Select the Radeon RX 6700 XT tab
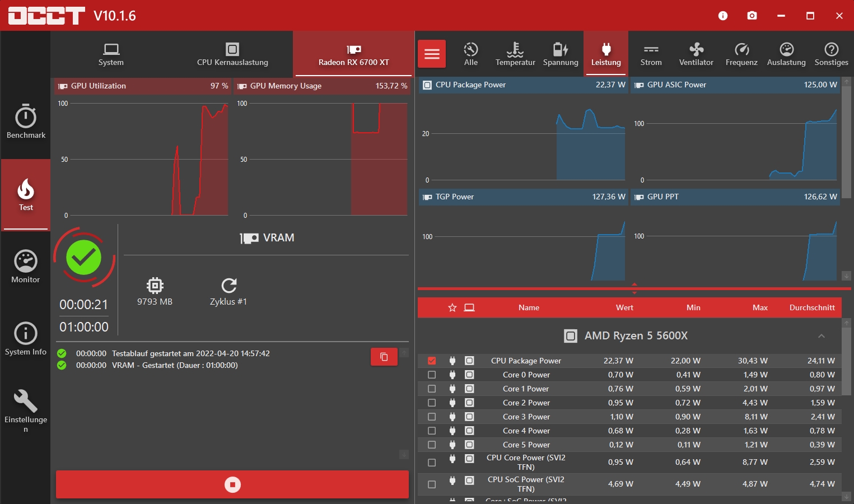Image resolution: width=854 pixels, height=504 pixels. pyautogui.click(x=353, y=54)
